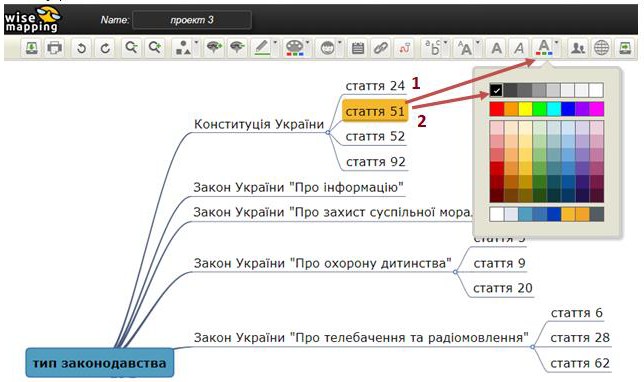Screen dimensions: 644x382
Task: Click the topic relationship icon
Action: point(405,48)
